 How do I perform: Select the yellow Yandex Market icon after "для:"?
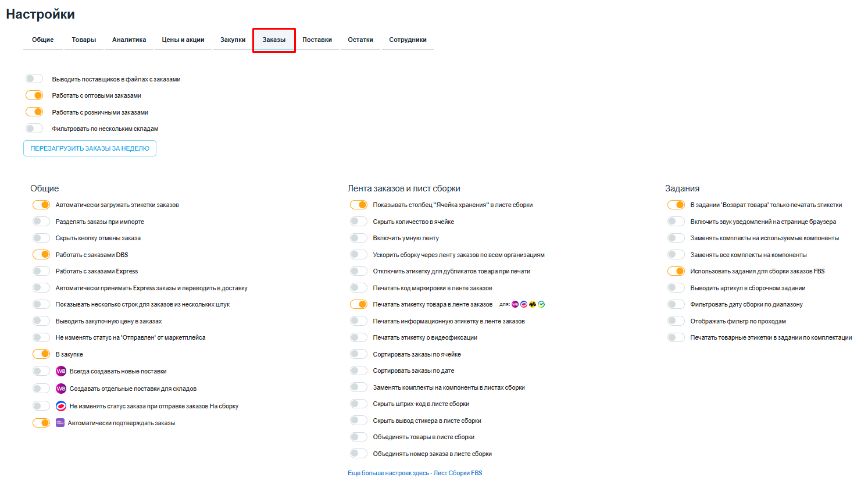pyautogui.click(x=533, y=304)
